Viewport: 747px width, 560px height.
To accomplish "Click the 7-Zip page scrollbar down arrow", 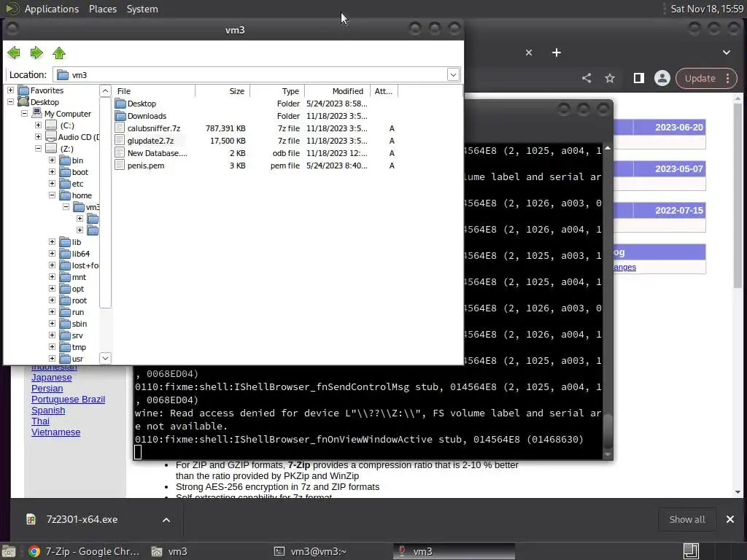I will coord(738,492).
